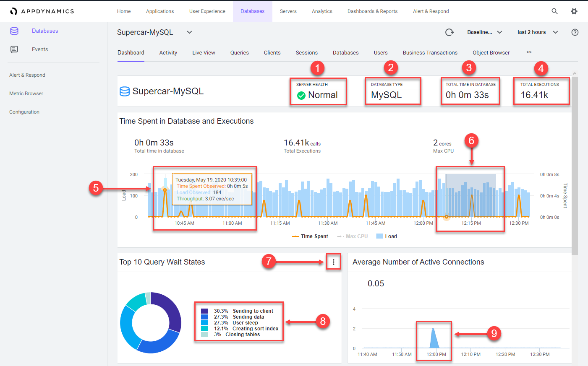Open Configuration in sidebar
This screenshot has height=366, width=588.
[24, 112]
